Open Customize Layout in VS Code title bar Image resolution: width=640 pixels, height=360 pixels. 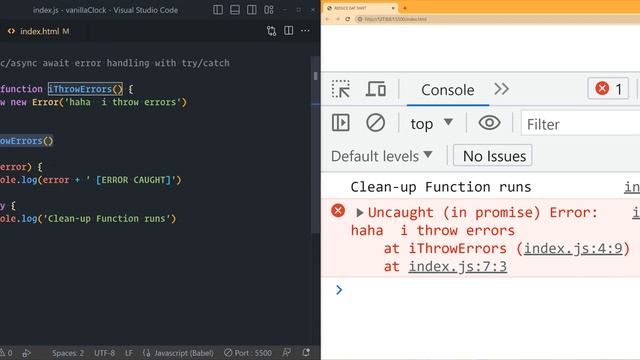tap(269, 10)
